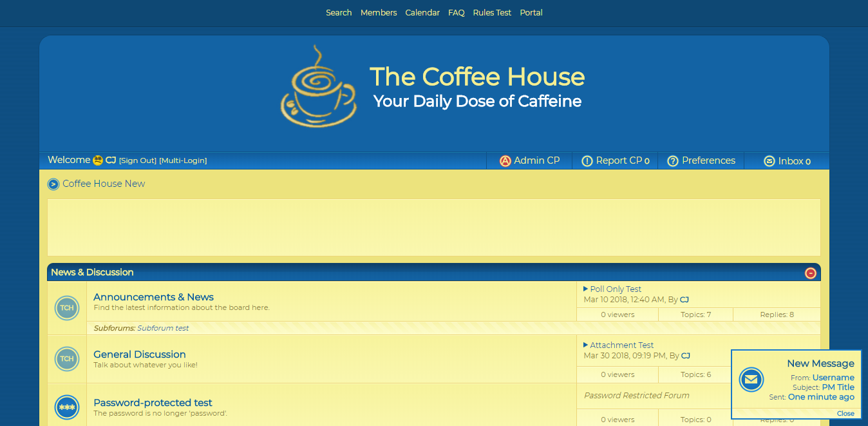Viewport: 868px width, 426px height.
Task: Click the arrow before Poll Only Test
Action: pyautogui.click(x=586, y=289)
